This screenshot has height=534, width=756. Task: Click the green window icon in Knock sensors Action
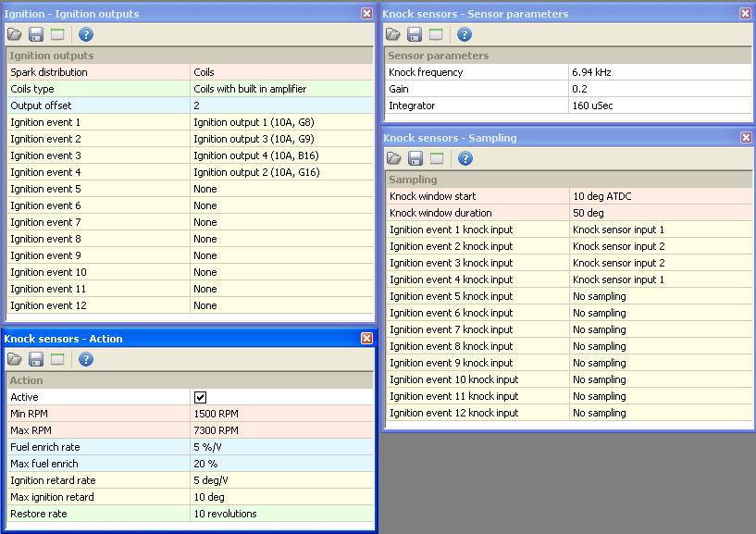click(57, 360)
